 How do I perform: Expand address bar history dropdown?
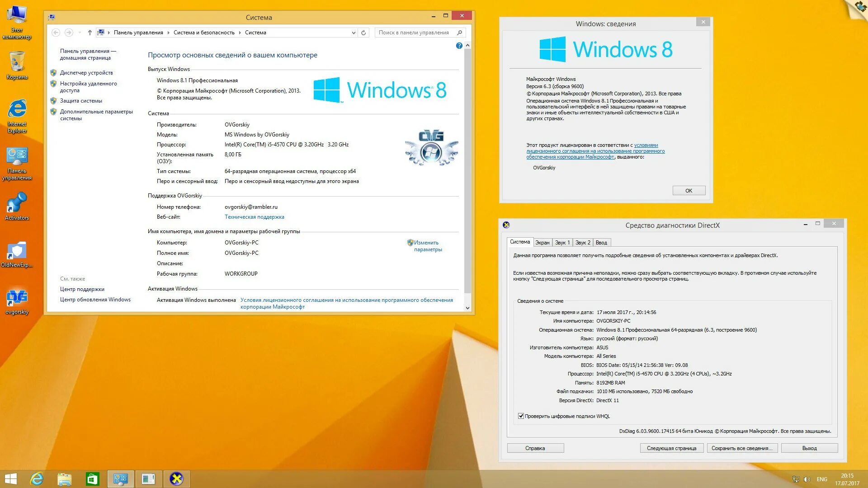tap(354, 33)
